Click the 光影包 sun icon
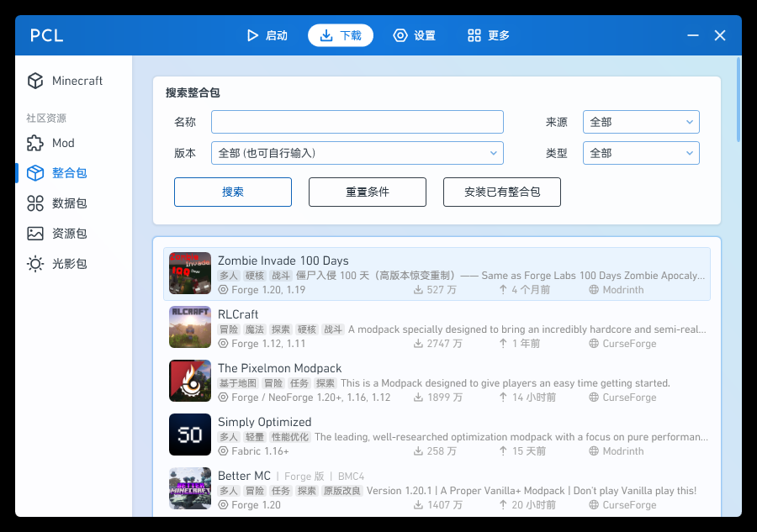 (35, 263)
